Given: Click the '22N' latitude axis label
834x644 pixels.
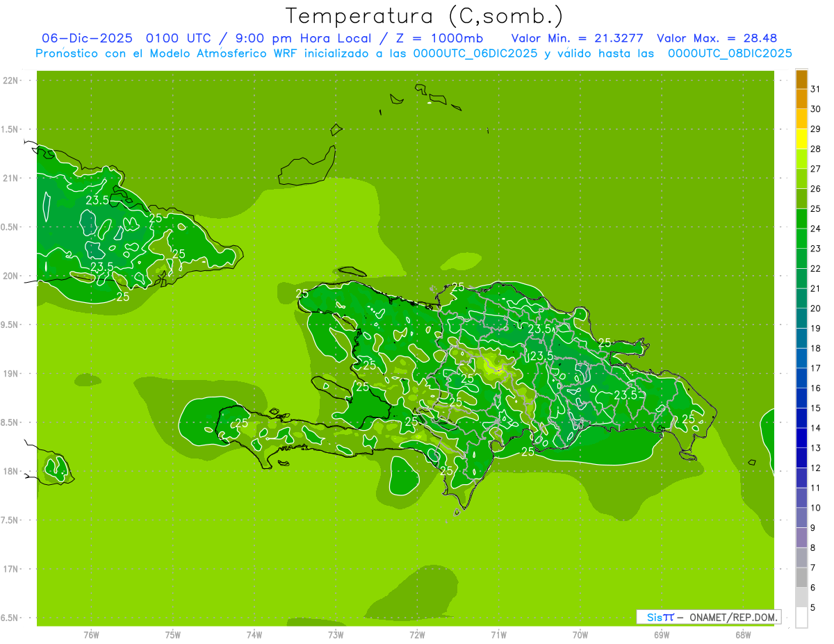Looking at the screenshot, I should click(x=10, y=81).
